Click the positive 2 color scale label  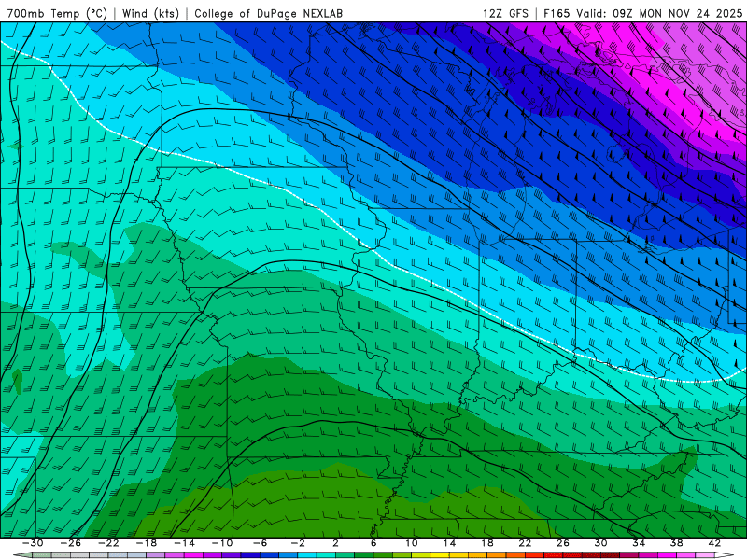click(x=336, y=543)
